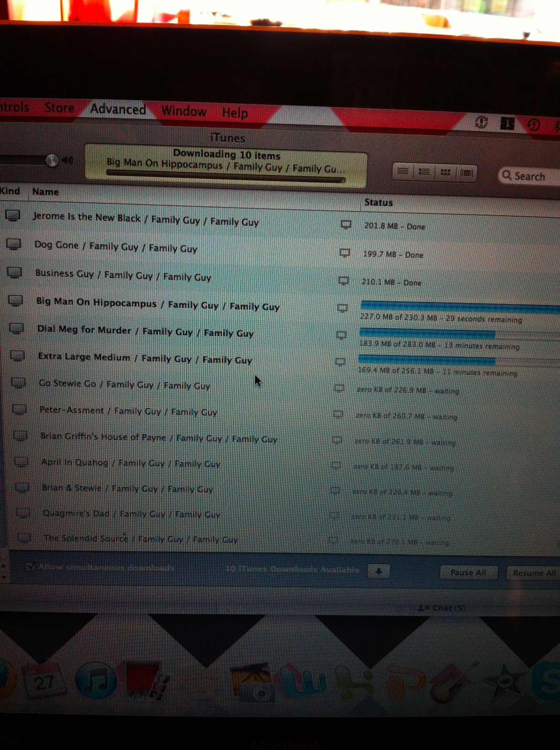Image resolution: width=560 pixels, height=750 pixels.
Task: Click Extra Large Medium progress bar
Action: 458,361
